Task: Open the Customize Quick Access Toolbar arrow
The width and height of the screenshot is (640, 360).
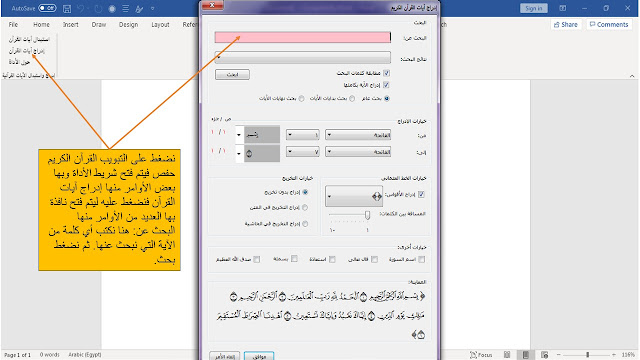Action: (153, 8)
